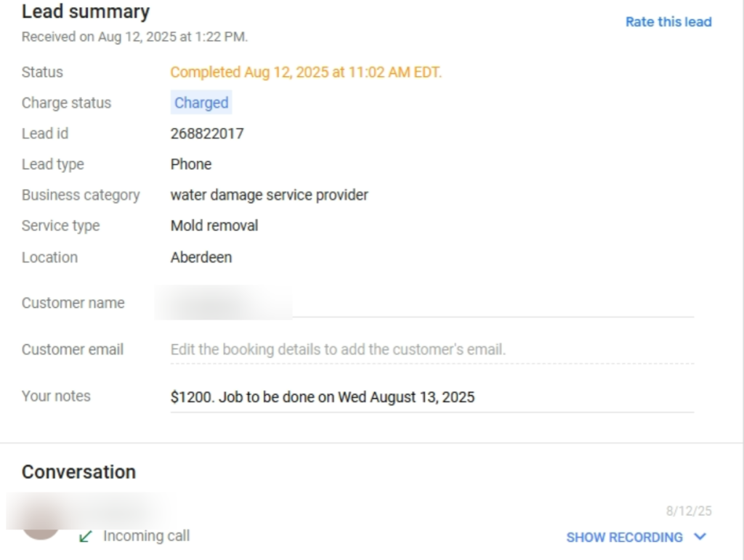The image size is (744, 560).
Task: Click the Completed status timestamp text
Action: click(x=306, y=72)
